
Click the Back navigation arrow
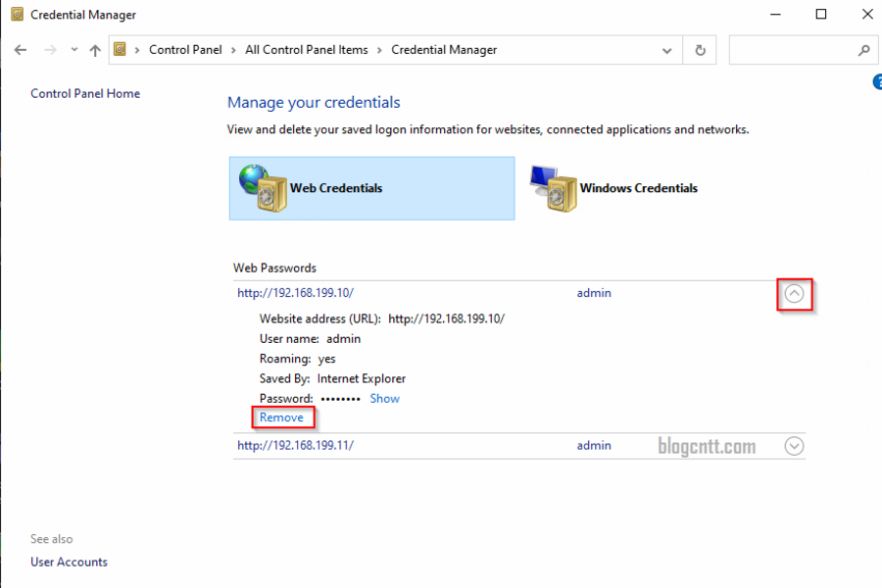click(20, 49)
